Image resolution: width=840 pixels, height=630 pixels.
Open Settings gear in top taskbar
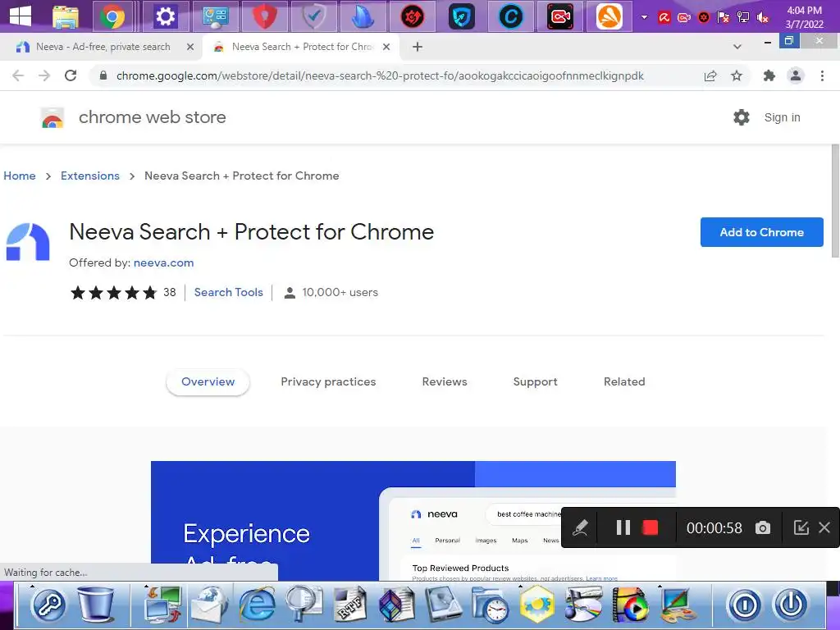(x=165, y=16)
